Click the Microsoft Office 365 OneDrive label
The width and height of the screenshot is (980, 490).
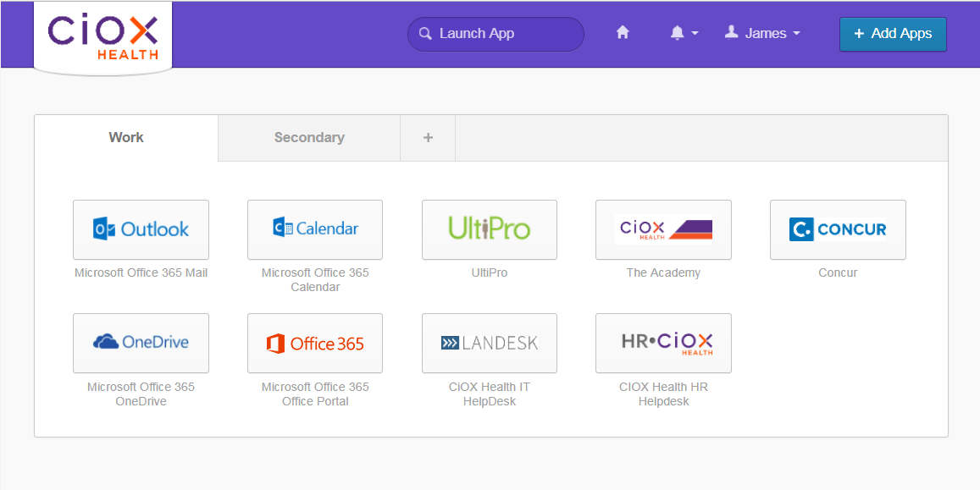click(x=141, y=394)
